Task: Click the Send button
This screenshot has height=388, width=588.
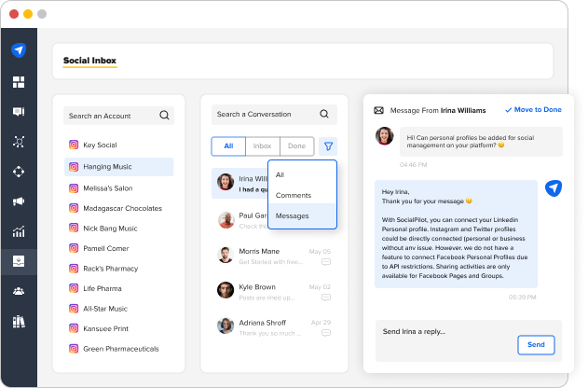Action: coord(536,344)
